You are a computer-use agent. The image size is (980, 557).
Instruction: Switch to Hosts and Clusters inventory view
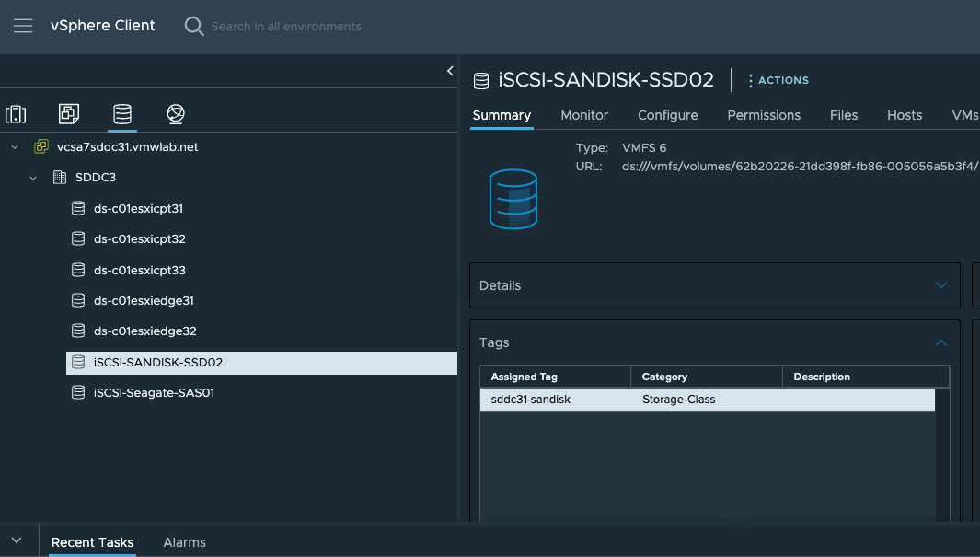[16, 114]
